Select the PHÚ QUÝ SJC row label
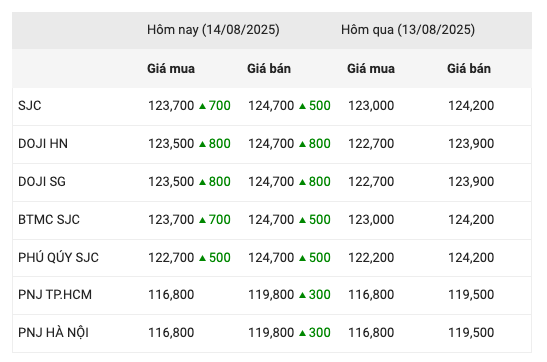The width and height of the screenshot is (547, 362). 59,258
